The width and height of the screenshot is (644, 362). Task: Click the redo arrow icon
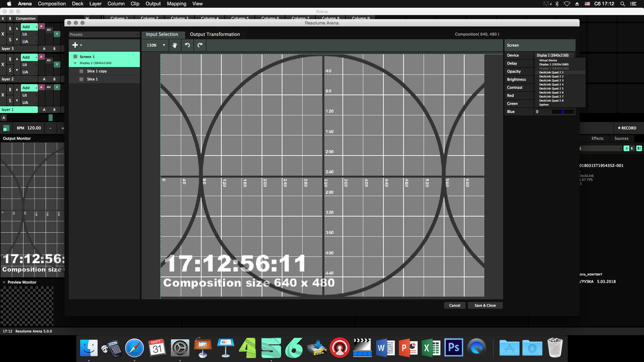[200, 45]
